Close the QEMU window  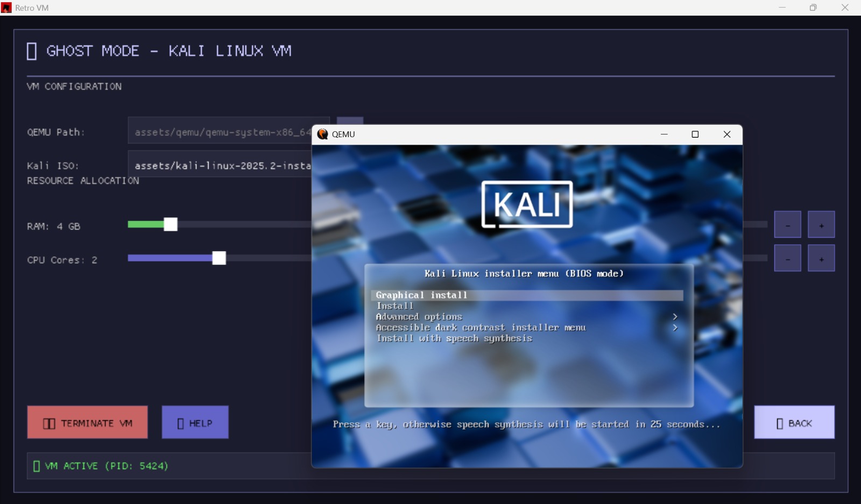pyautogui.click(x=727, y=134)
